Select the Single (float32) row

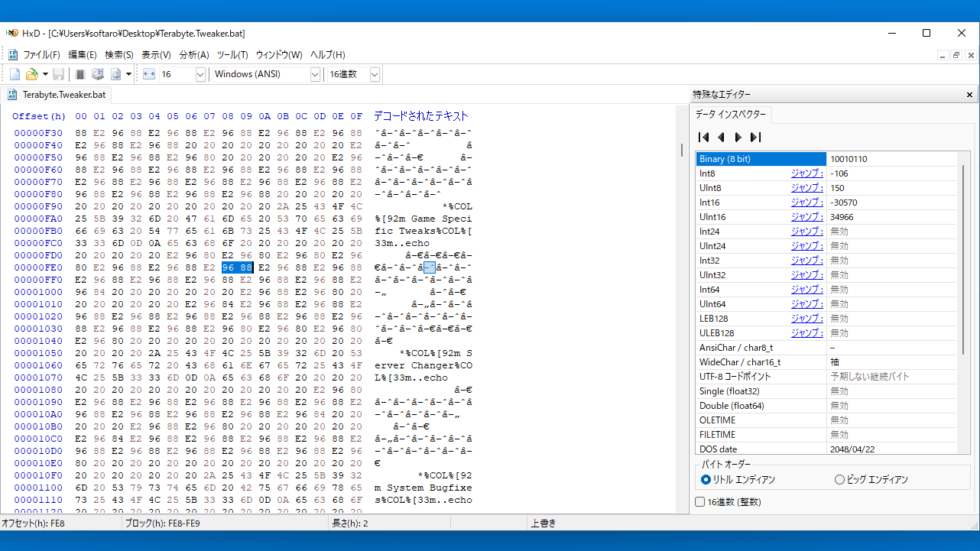pyautogui.click(x=826, y=391)
